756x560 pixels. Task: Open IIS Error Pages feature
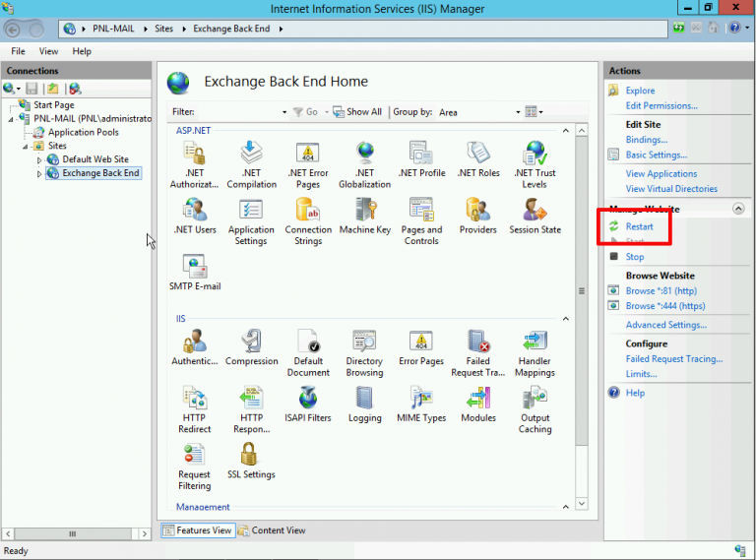[x=421, y=347]
